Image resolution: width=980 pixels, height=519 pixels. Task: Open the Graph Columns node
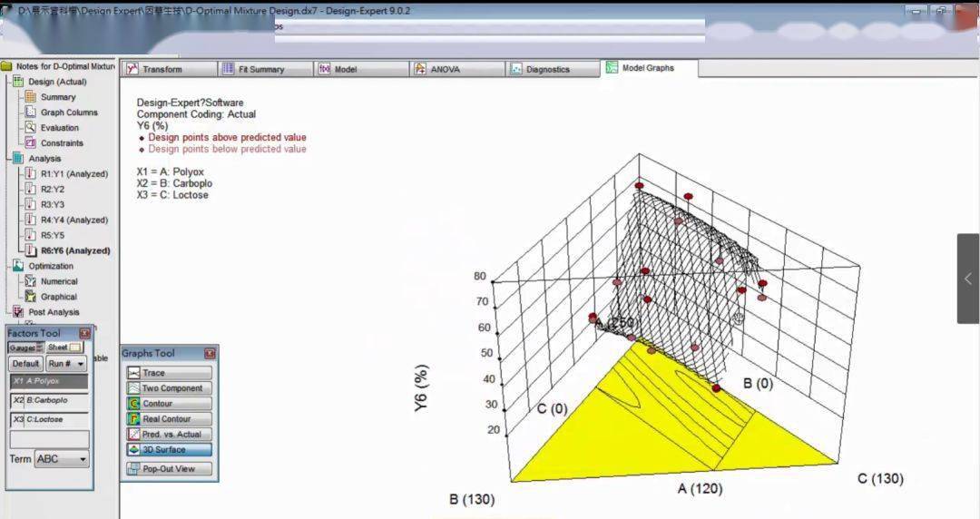(x=68, y=113)
